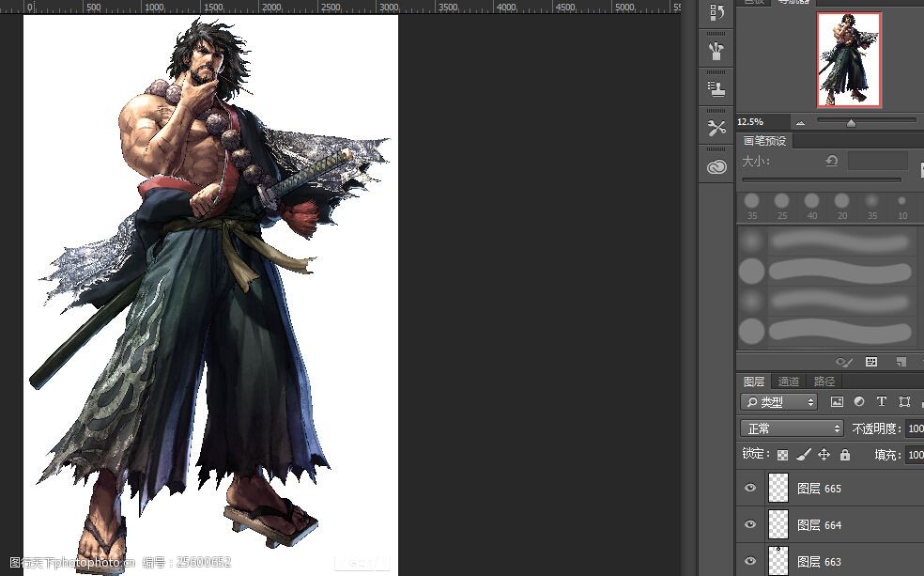The width and height of the screenshot is (924, 576).
Task: Switch to the 通道 (Channels) tab
Action: pos(789,381)
